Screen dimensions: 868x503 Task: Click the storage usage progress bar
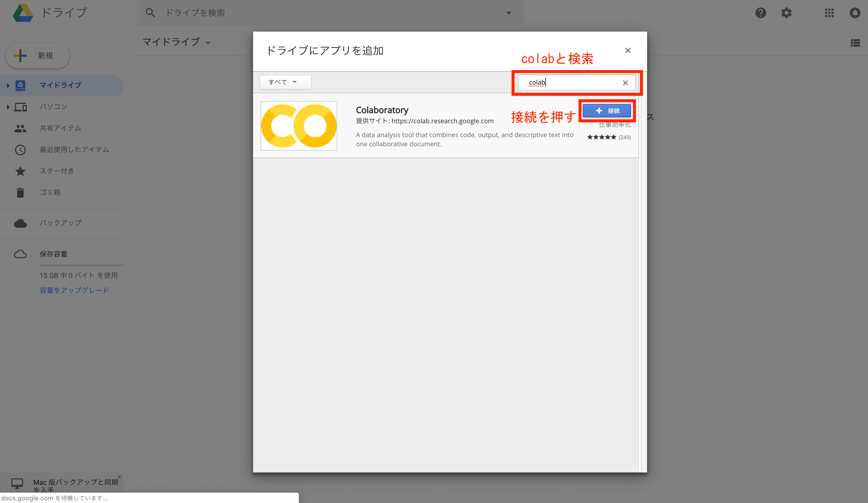[82, 265]
